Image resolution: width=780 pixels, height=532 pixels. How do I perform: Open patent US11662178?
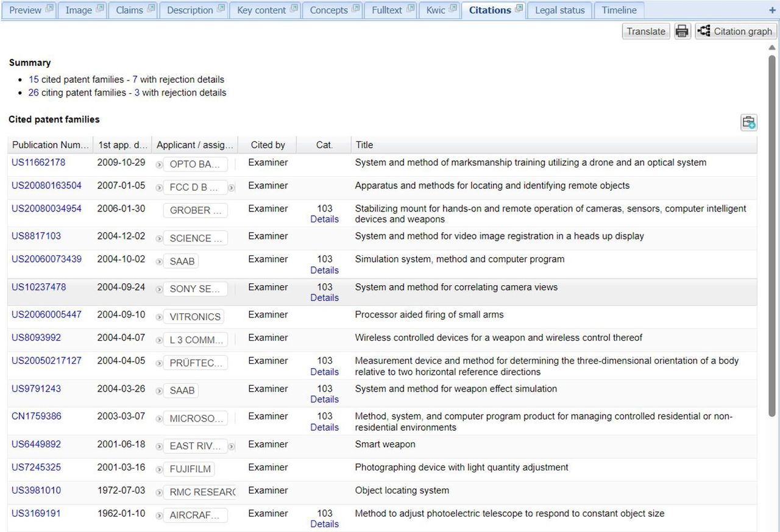pyautogui.click(x=38, y=162)
